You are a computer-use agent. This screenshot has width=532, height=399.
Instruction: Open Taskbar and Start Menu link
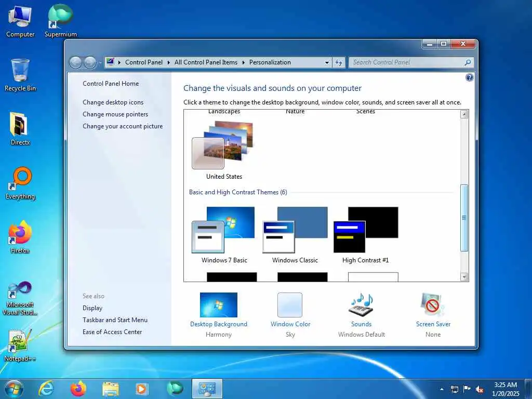[x=115, y=320]
